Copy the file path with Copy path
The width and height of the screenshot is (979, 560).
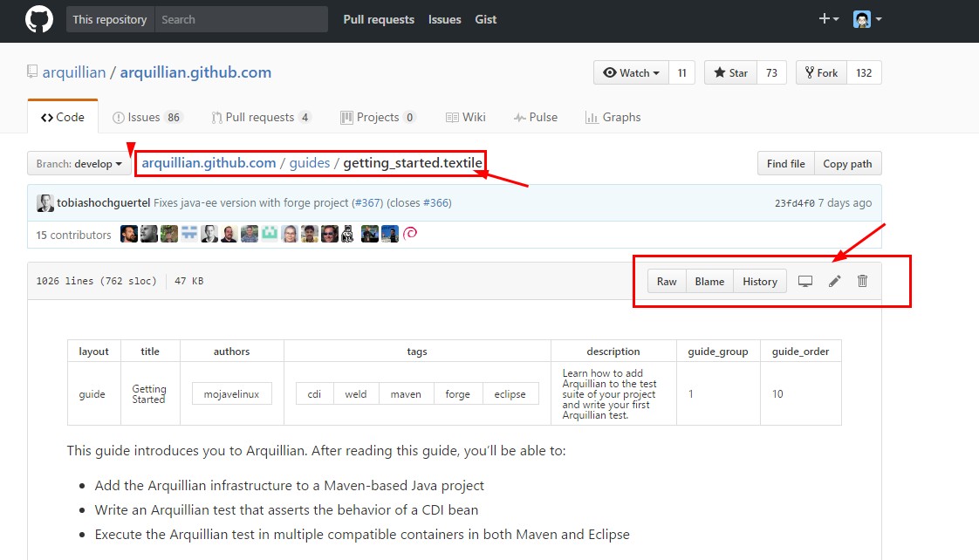[847, 164]
